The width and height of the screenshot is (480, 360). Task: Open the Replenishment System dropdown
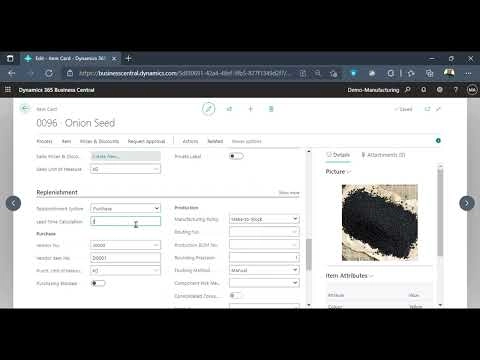[125, 208]
